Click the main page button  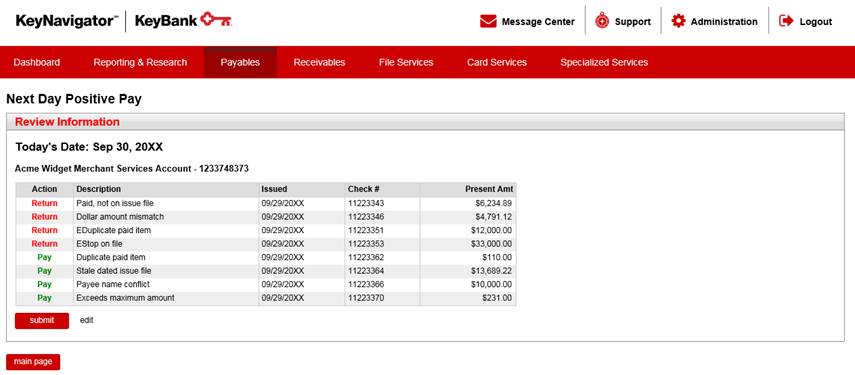click(x=33, y=362)
